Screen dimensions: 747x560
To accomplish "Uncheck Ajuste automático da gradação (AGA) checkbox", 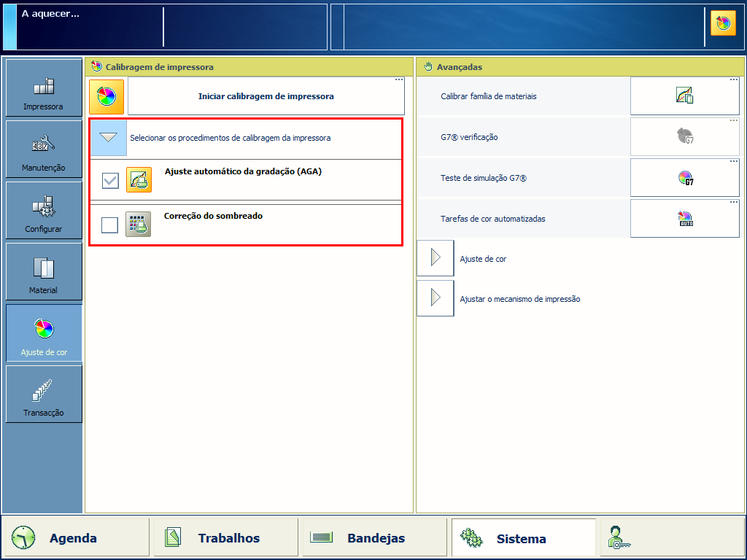I will click(x=110, y=181).
